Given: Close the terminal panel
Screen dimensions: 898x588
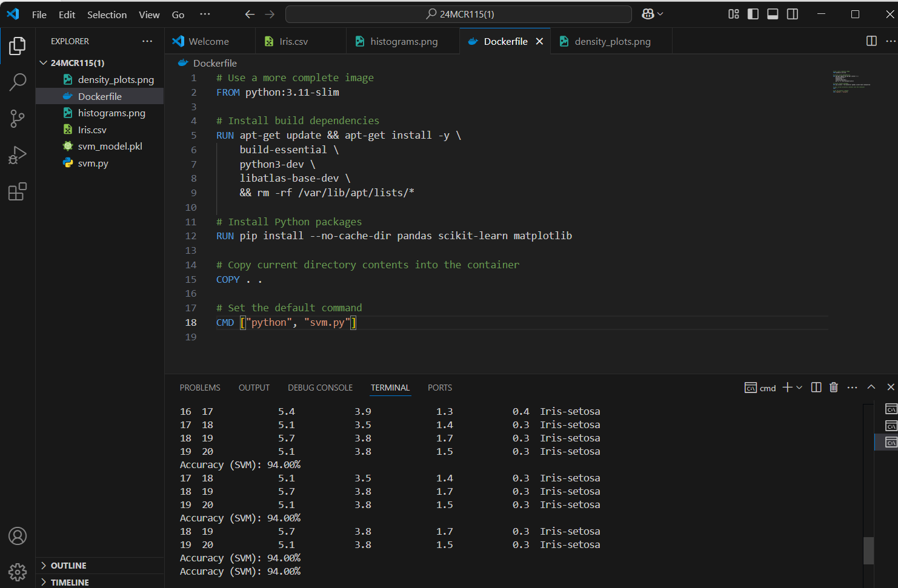Looking at the screenshot, I should tap(891, 388).
